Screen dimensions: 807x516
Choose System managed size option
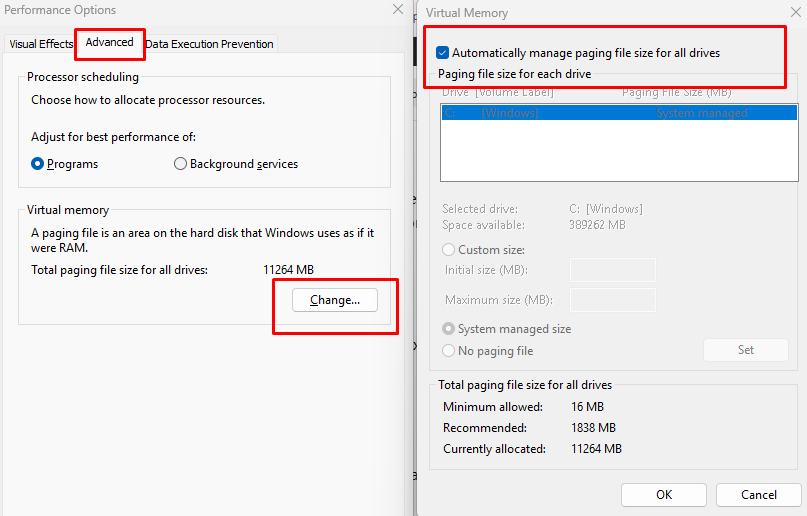click(449, 329)
